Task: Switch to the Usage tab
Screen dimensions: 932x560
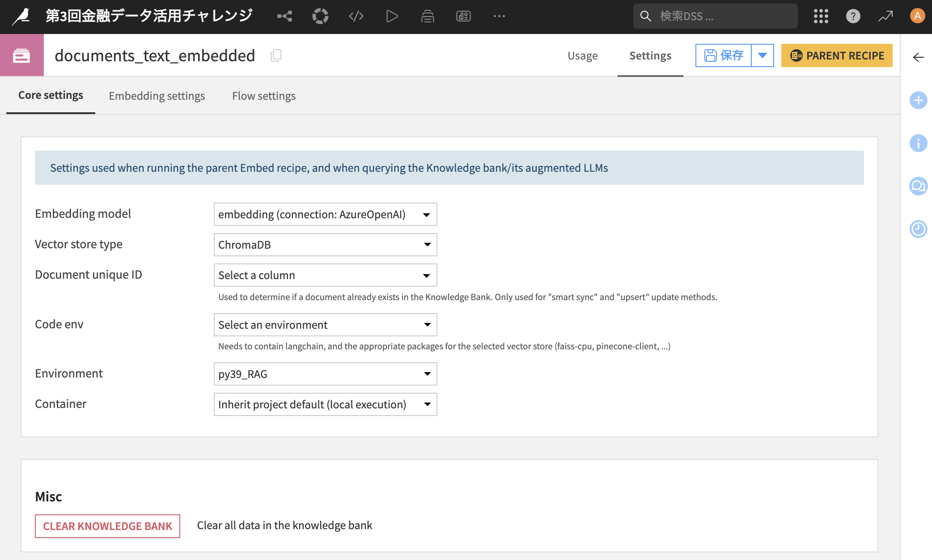Action: point(582,55)
